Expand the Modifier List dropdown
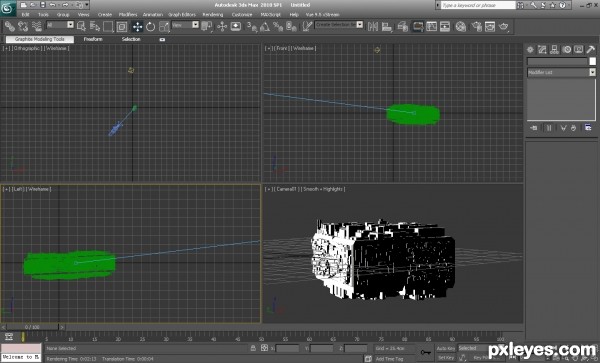Image resolution: width=600 pixels, height=363 pixels. pyautogui.click(x=562, y=72)
